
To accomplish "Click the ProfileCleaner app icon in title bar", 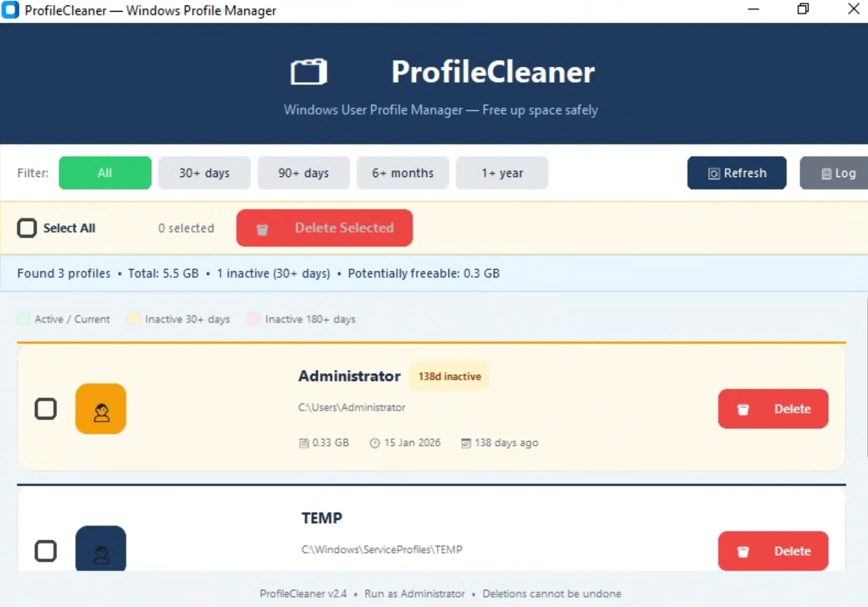I will (x=10, y=10).
